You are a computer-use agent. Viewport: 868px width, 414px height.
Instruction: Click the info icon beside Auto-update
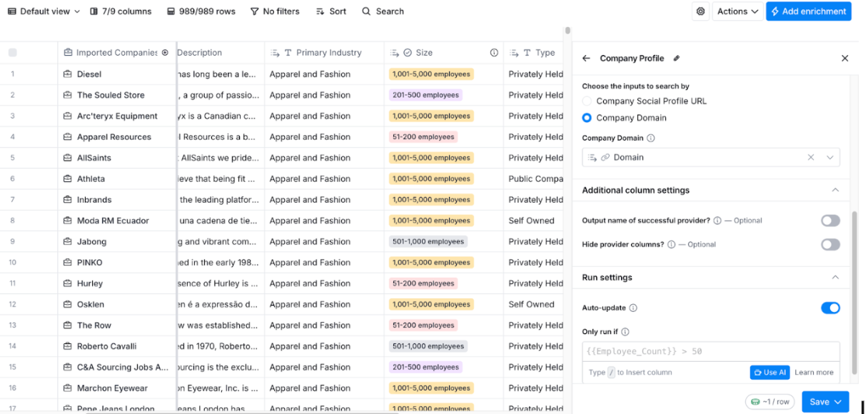(x=633, y=308)
